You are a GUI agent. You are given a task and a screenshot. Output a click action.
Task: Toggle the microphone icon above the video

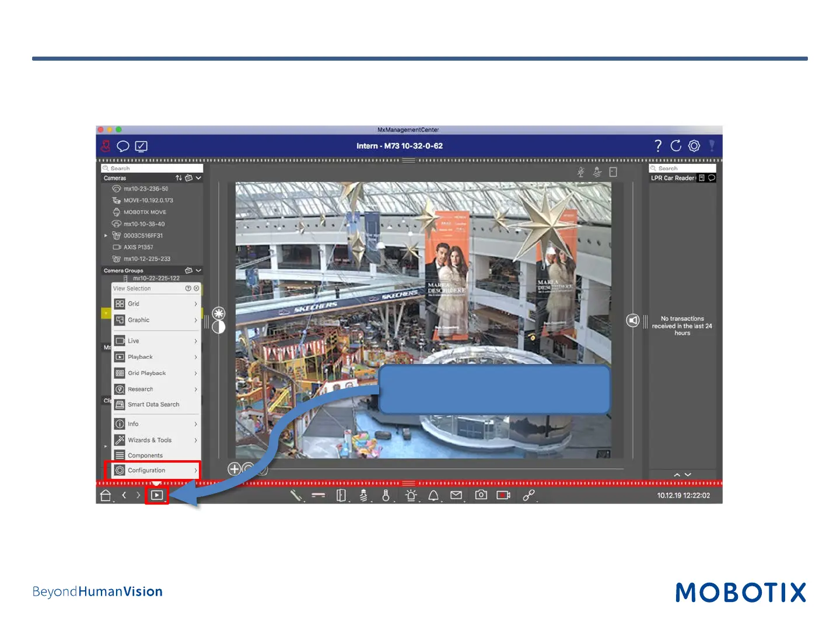[581, 172]
